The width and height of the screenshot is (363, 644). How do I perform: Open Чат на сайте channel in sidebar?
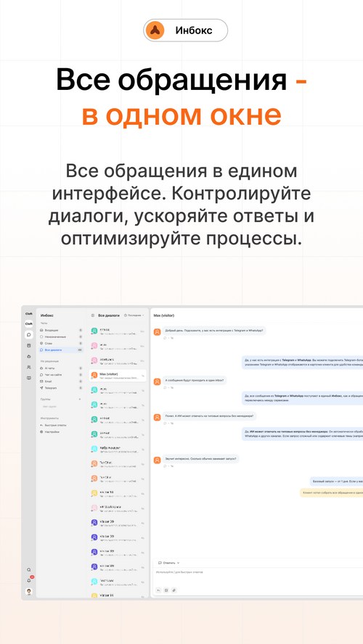pos(61,374)
